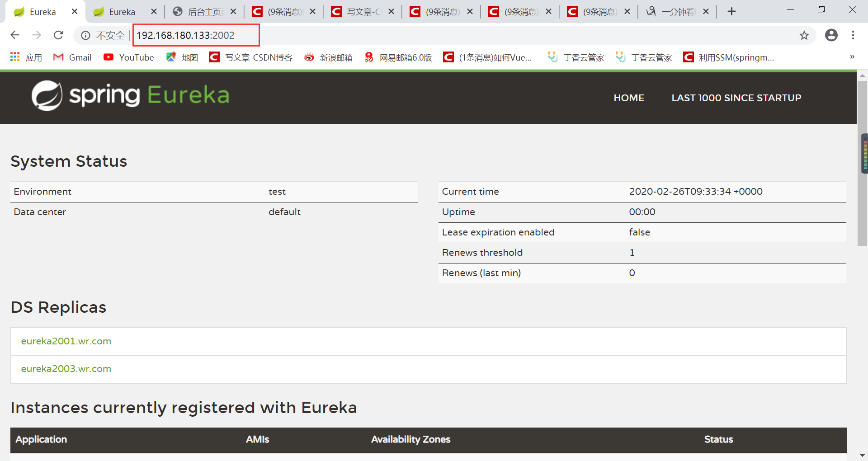Image resolution: width=868 pixels, height=461 pixels.
Task: Open replica link eureka2003.wr.com
Action: click(x=66, y=369)
